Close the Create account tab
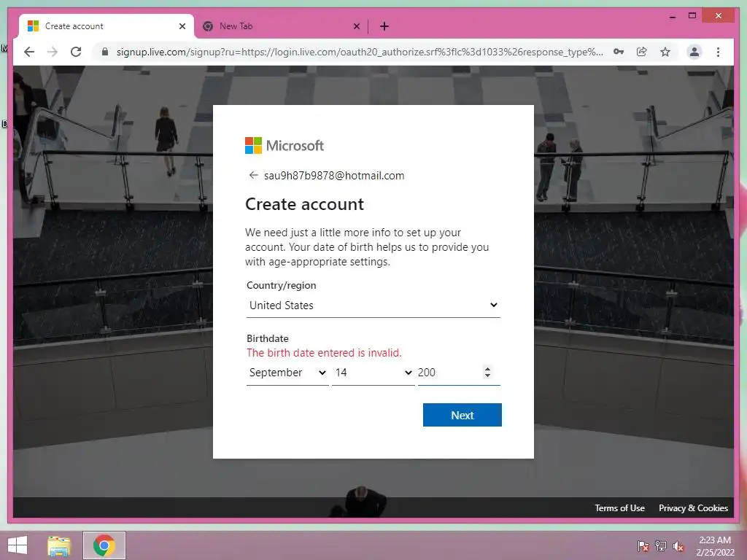This screenshot has width=747, height=560. 182,26
